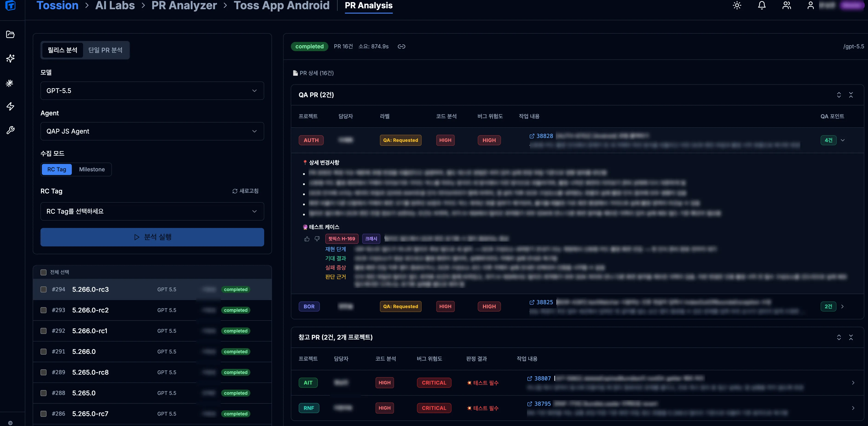The height and width of the screenshot is (426, 868).
Task: Open the lightning bolt sidebar icon
Action: pos(10,106)
